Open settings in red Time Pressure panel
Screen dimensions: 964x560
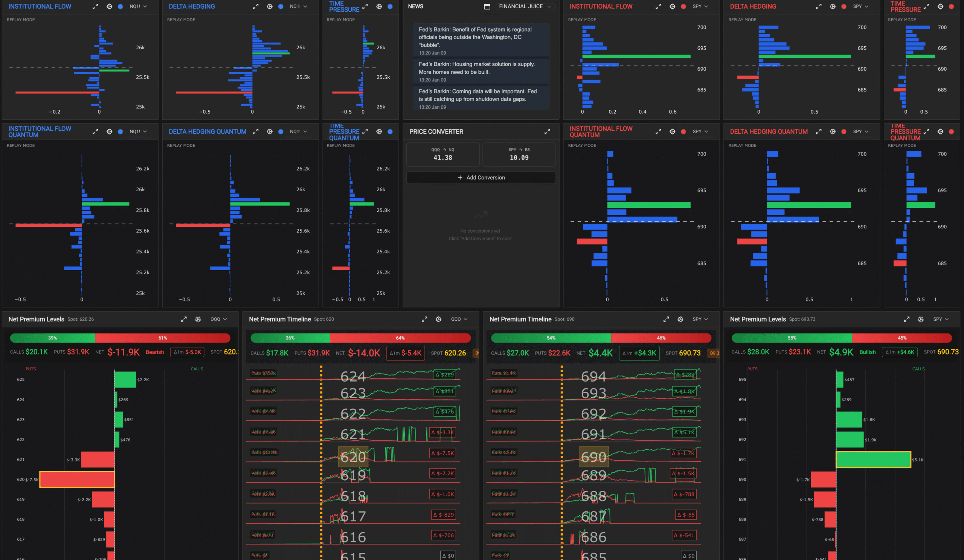pos(940,6)
